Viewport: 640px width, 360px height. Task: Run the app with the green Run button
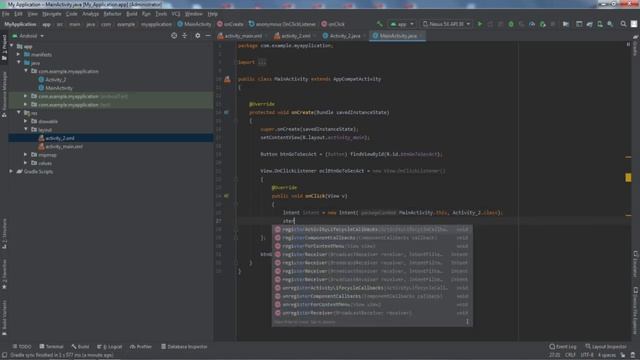pyautogui.click(x=480, y=24)
